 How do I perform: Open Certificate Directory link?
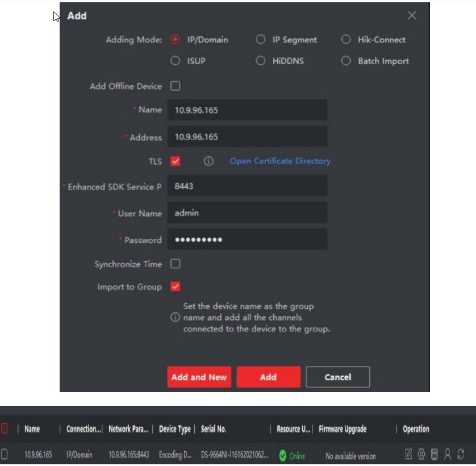tap(280, 161)
